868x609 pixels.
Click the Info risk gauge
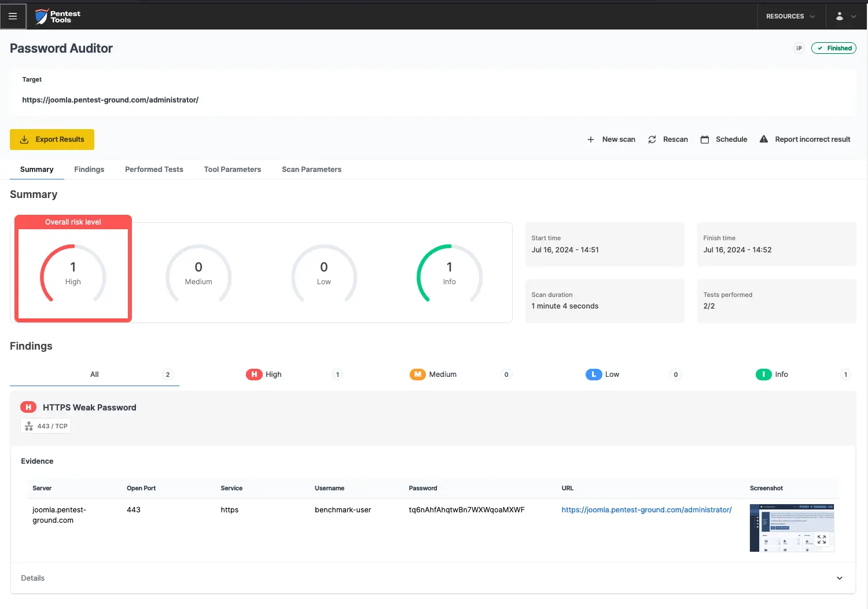pos(450,273)
